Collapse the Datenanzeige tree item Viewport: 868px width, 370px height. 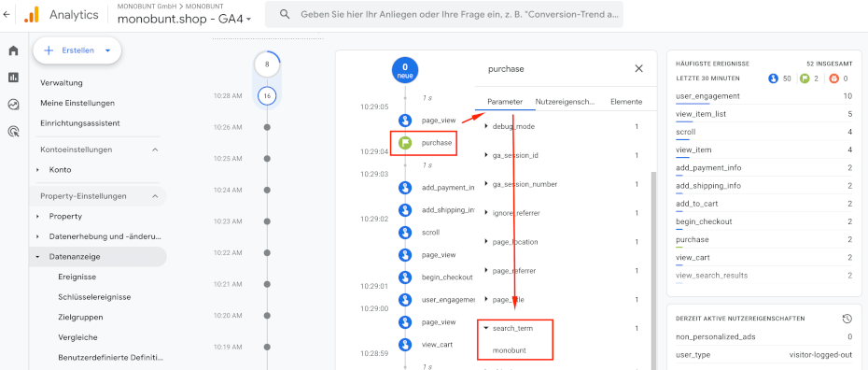tap(37, 256)
